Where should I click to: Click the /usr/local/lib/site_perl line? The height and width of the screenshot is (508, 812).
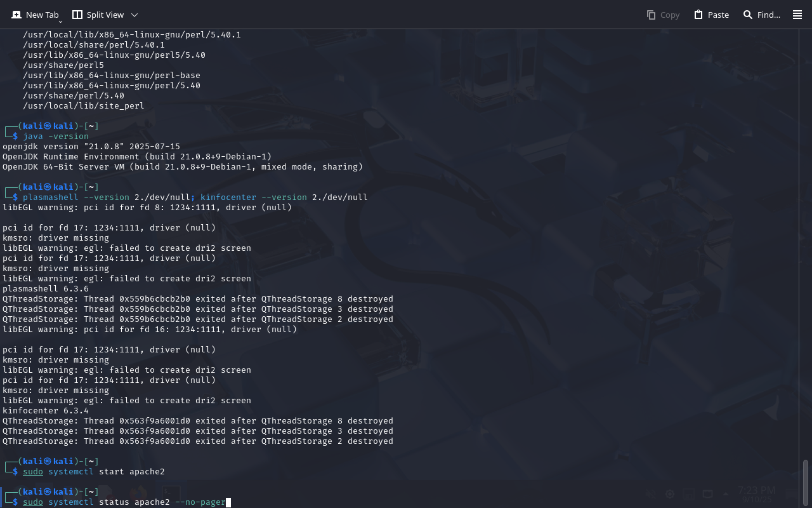pyautogui.click(x=84, y=106)
